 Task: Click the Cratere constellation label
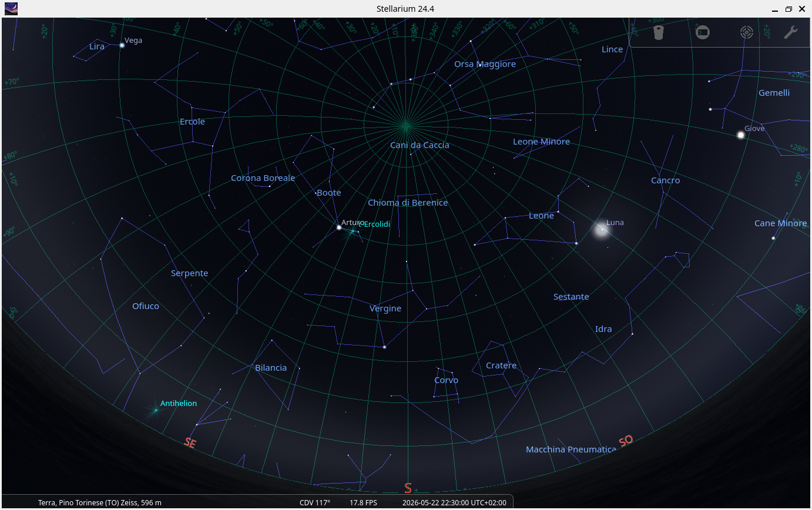[501, 365]
